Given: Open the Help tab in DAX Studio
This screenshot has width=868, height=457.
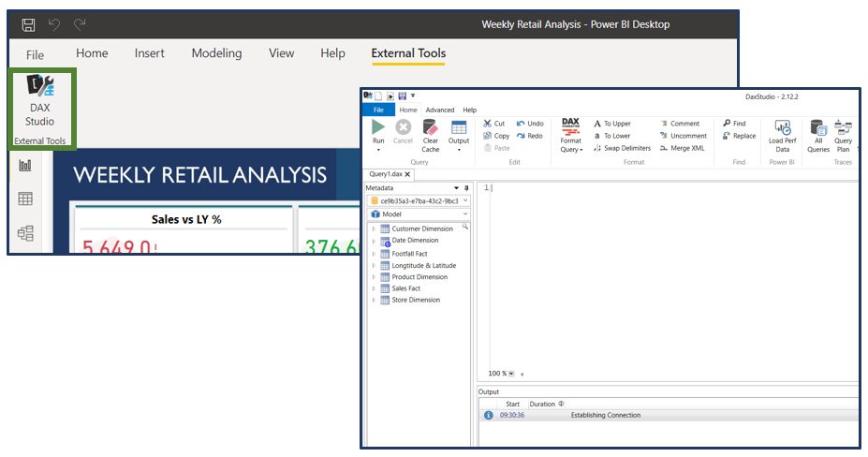Looking at the screenshot, I should pos(469,110).
